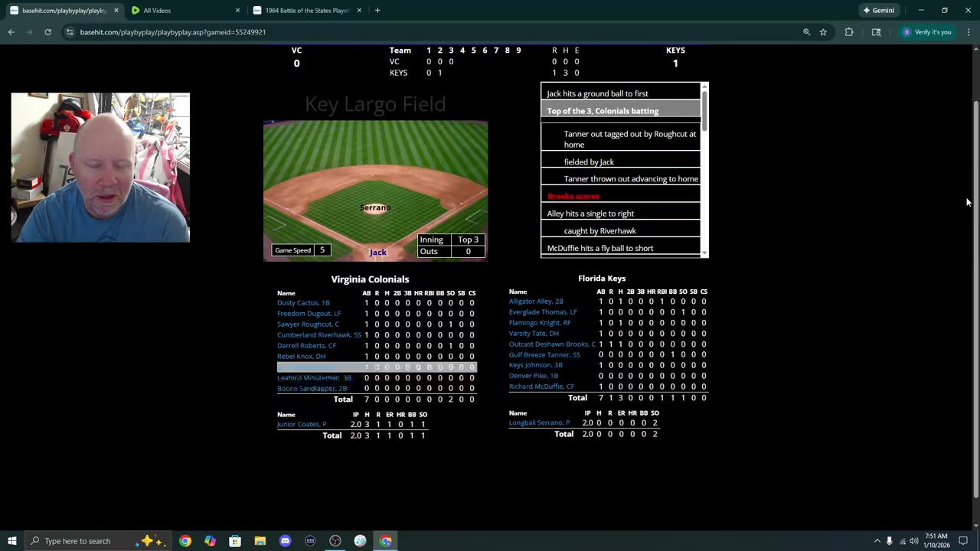Viewport: 980px width, 551px height.
Task: Click Cumberland Riverhawk, SS link
Action: click(x=319, y=335)
